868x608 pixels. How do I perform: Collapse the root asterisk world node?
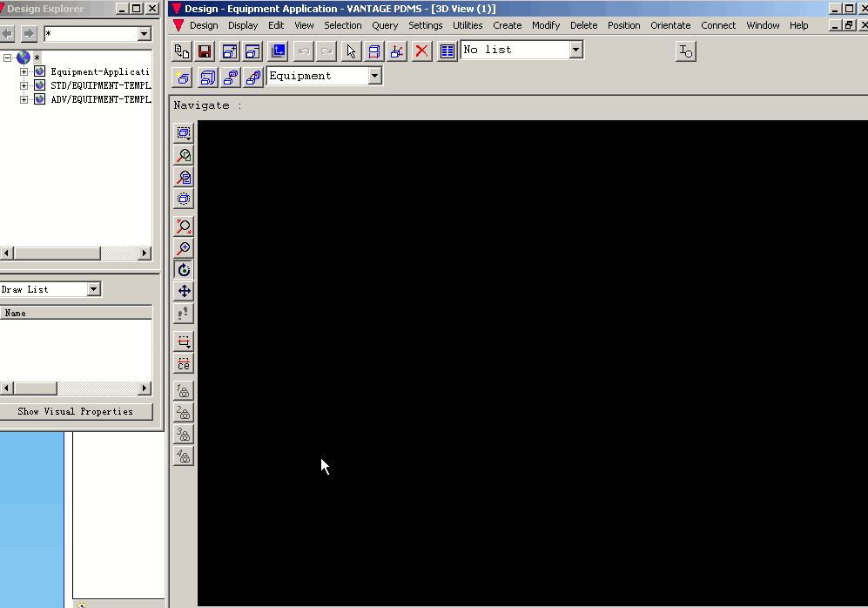click(x=7, y=57)
